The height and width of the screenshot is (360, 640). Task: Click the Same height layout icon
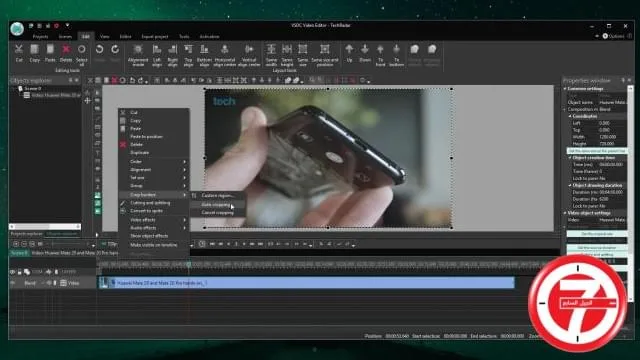click(x=287, y=50)
